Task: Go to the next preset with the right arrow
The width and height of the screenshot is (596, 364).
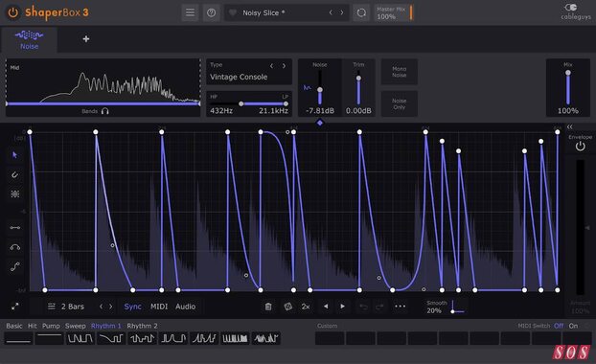Action: (342, 12)
